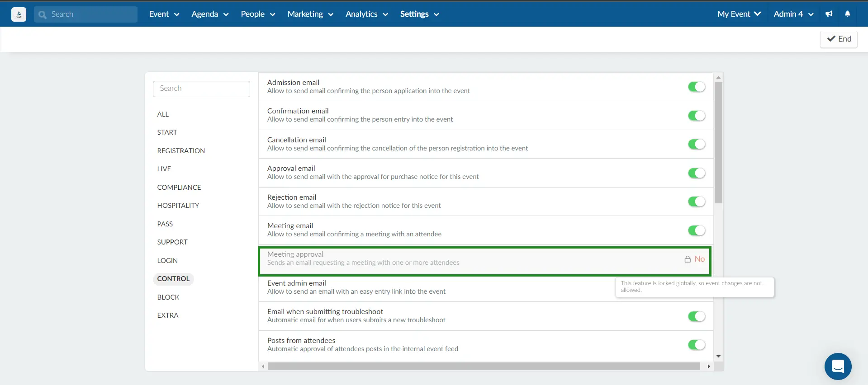This screenshot has height=385, width=868.
Task: Turn off Rejection email switch
Action: pyautogui.click(x=697, y=202)
